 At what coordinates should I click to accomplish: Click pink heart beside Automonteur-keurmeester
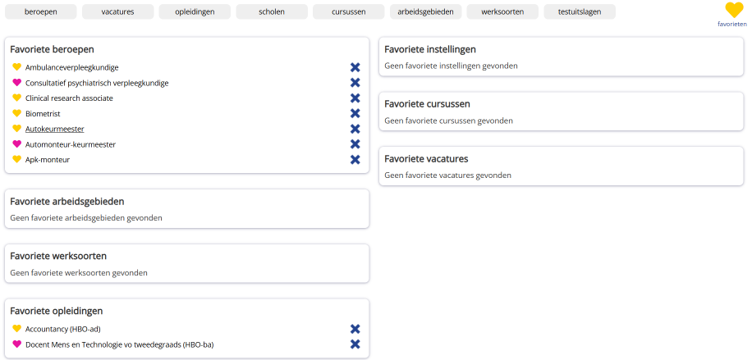pyautogui.click(x=17, y=144)
